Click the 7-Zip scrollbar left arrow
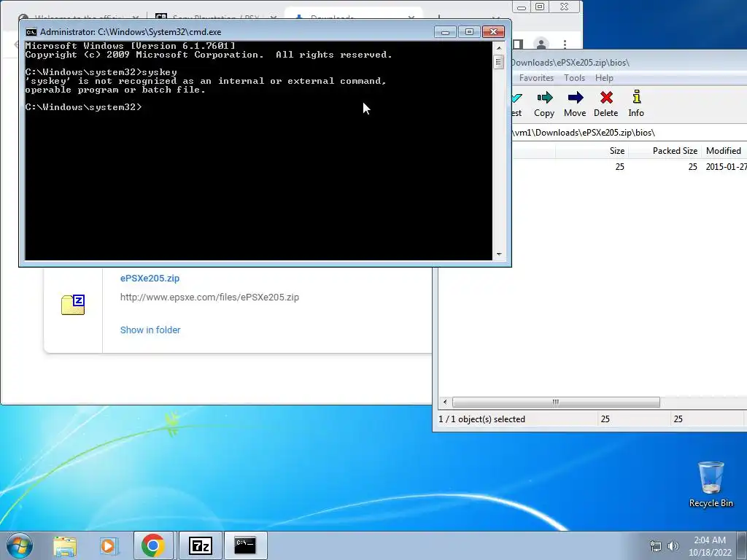 [x=445, y=402]
